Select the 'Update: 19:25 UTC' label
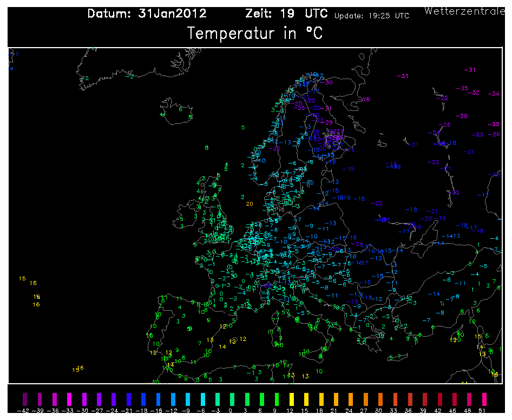The width and height of the screenshot is (512, 420). pyautogui.click(x=372, y=16)
